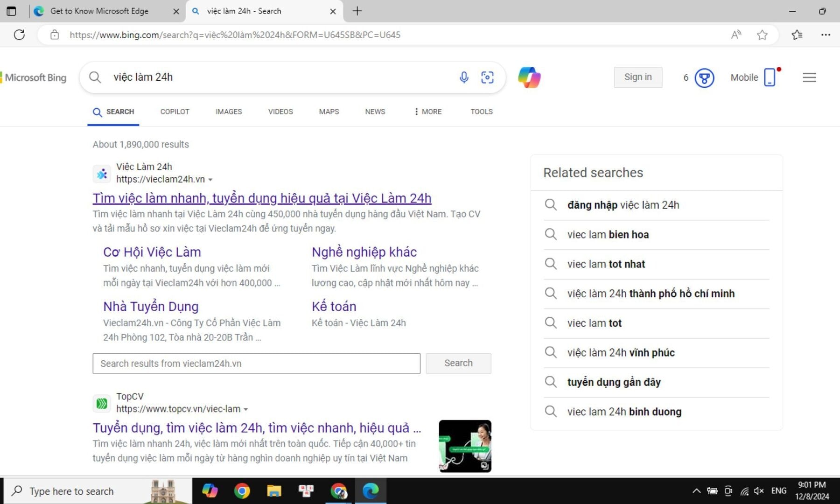Open File Explorer from the taskbar
Screen dimensions: 840x504
click(274, 491)
